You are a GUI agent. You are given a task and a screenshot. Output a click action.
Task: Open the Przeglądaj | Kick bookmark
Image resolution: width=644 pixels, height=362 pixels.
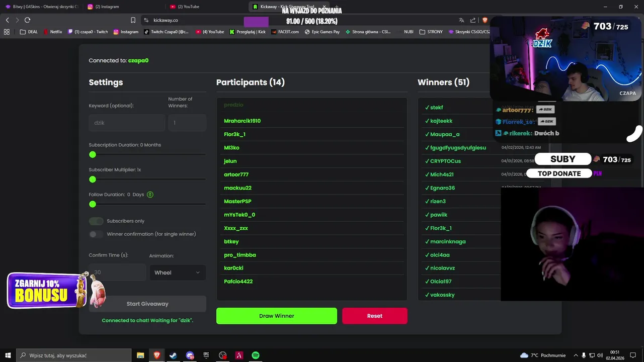(248, 32)
